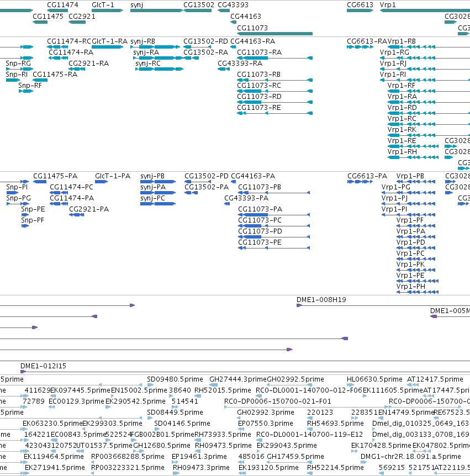Select protein CG11475-PA
The height and width of the screenshot is (476, 470).
pos(40,182)
